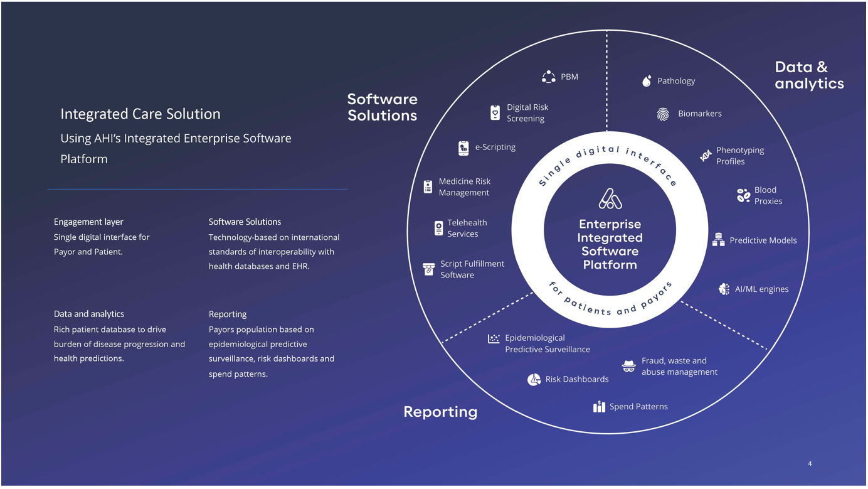Select the AI/ML engines brain icon
Image resolution: width=868 pixels, height=489 pixels.
tap(724, 289)
